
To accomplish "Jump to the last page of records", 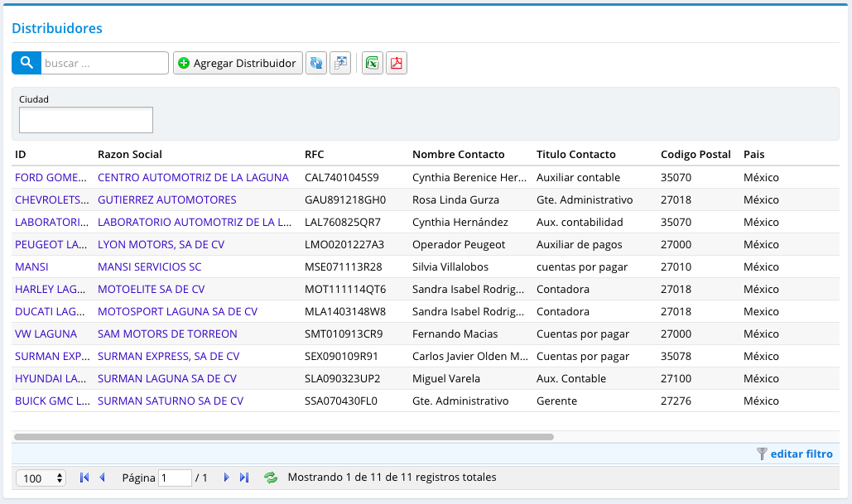I will click(x=244, y=478).
